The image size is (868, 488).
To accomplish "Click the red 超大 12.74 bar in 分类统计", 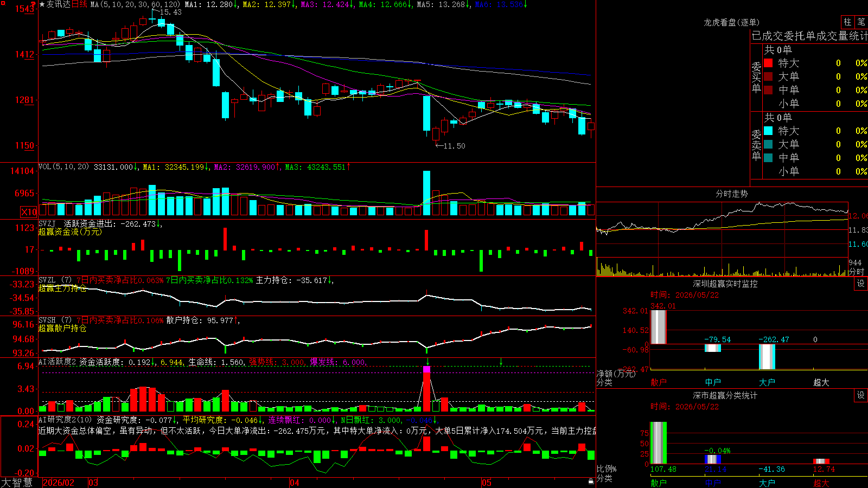I will pos(821,461).
